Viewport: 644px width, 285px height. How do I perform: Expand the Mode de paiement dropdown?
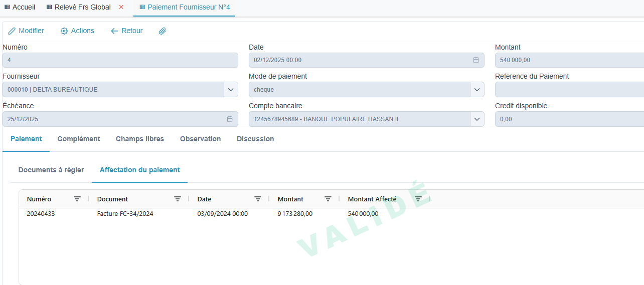pyautogui.click(x=477, y=90)
